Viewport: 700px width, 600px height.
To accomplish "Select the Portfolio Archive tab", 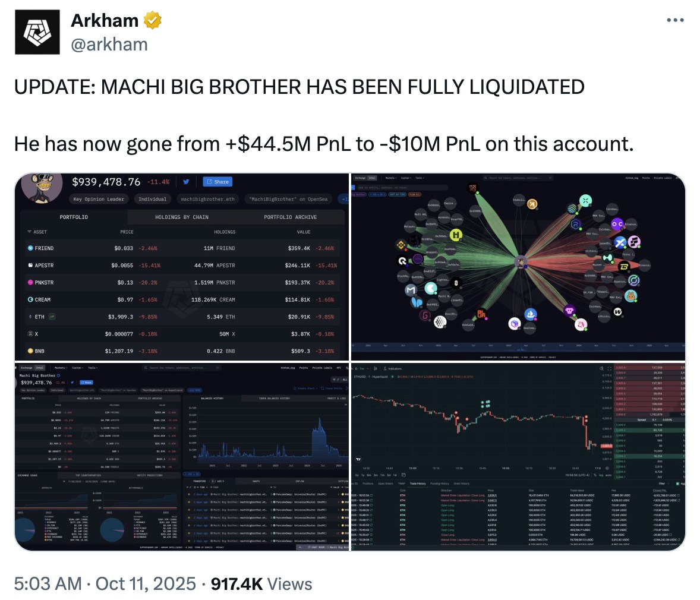I will 290,217.
